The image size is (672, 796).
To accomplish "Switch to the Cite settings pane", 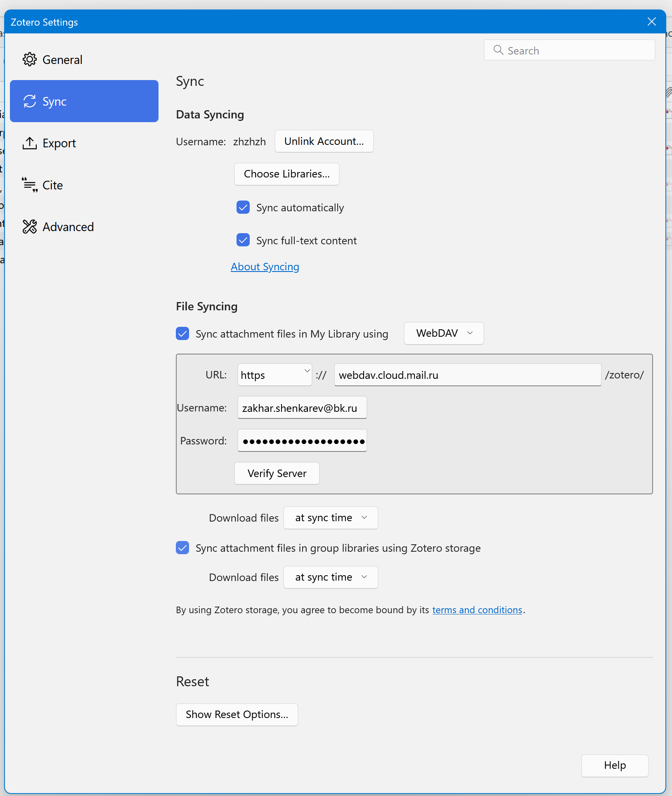I will pyautogui.click(x=84, y=185).
